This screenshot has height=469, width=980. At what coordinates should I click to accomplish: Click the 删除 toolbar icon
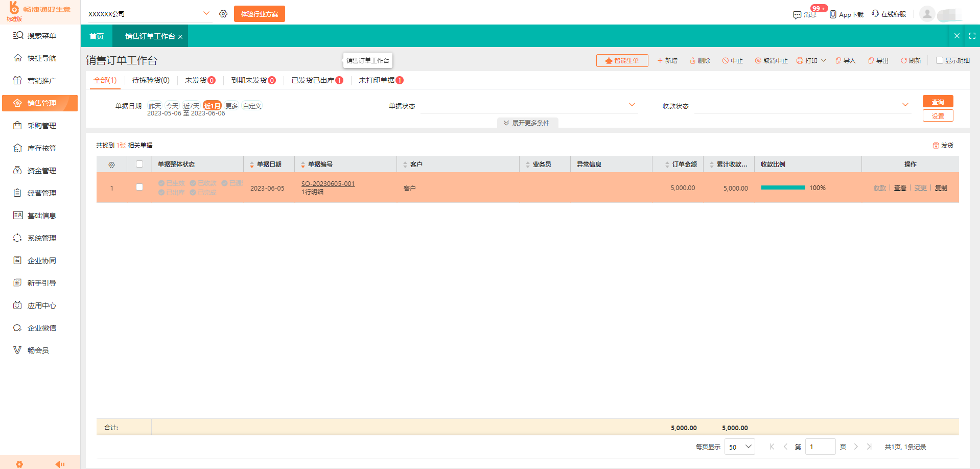pyautogui.click(x=700, y=60)
